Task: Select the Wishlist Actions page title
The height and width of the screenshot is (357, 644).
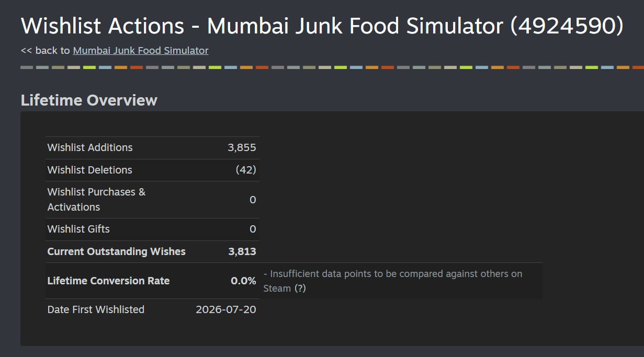Action: [322, 26]
